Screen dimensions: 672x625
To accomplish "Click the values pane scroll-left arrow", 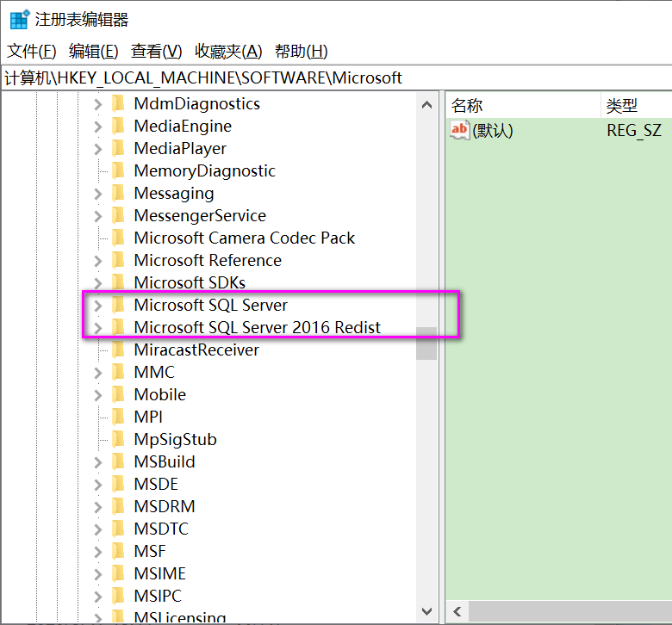I will pyautogui.click(x=457, y=611).
